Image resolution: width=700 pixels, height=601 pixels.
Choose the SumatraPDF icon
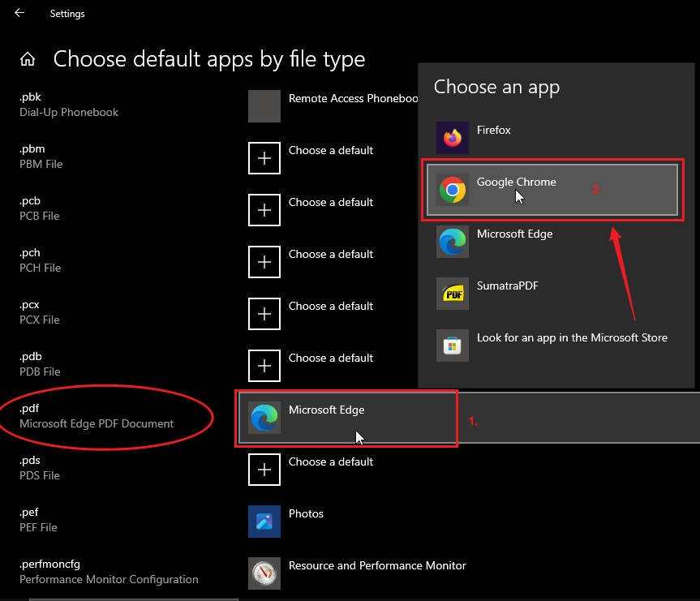click(453, 294)
